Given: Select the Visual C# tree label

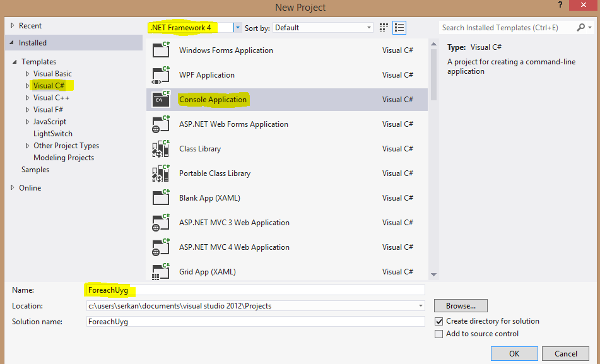Looking at the screenshot, I should tap(49, 86).
